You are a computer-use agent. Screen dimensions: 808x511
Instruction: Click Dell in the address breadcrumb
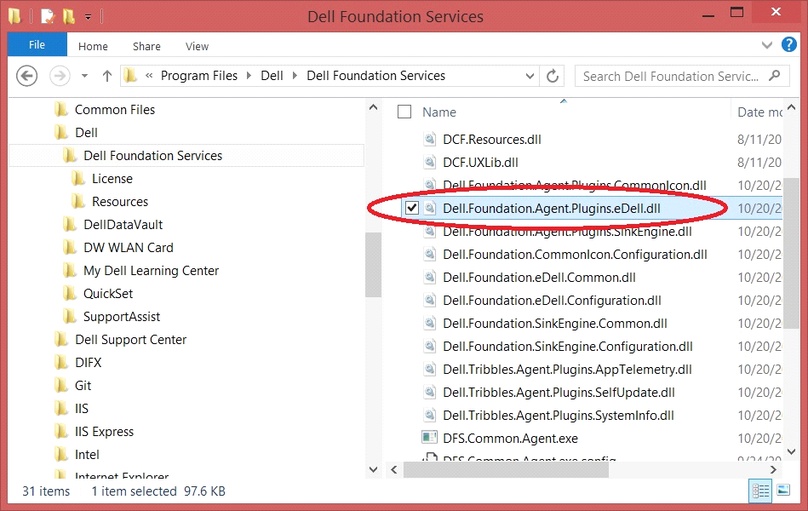[x=271, y=76]
